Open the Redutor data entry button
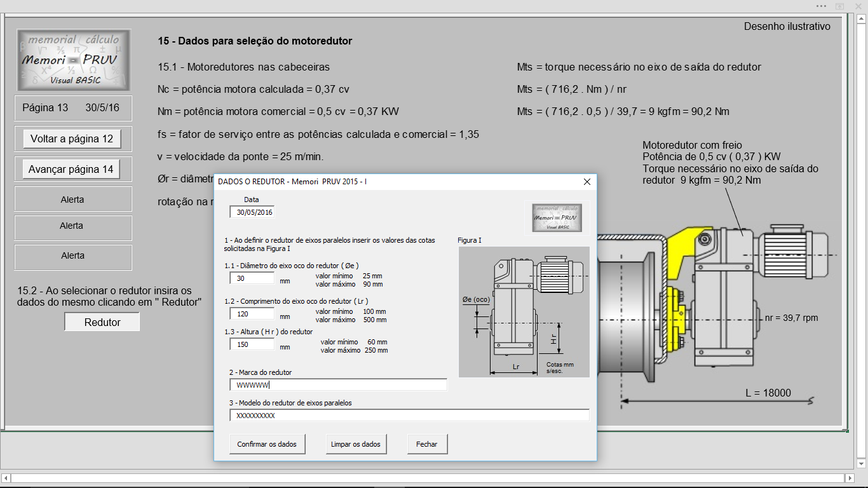 [x=102, y=322]
